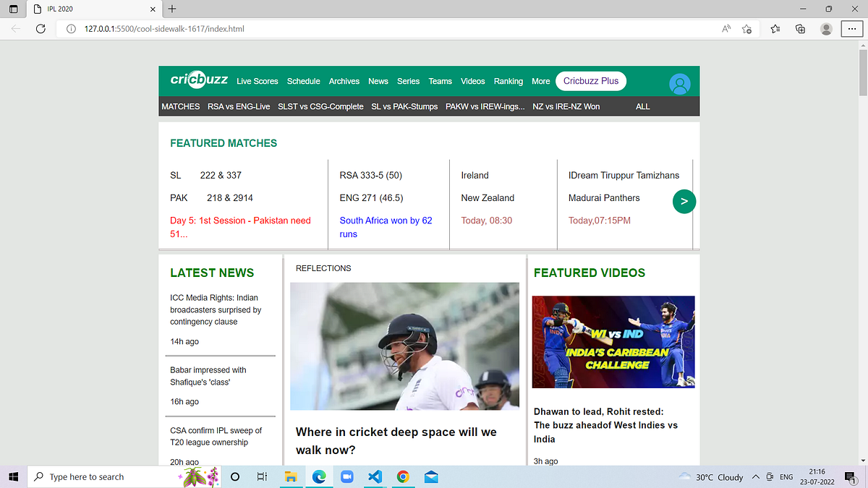Open the Collections icon
The image size is (868, 488).
pyautogui.click(x=800, y=29)
